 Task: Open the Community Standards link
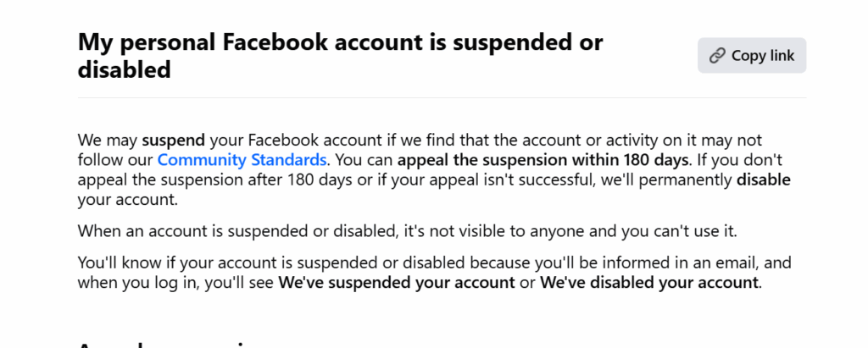(x=242, y=160)
